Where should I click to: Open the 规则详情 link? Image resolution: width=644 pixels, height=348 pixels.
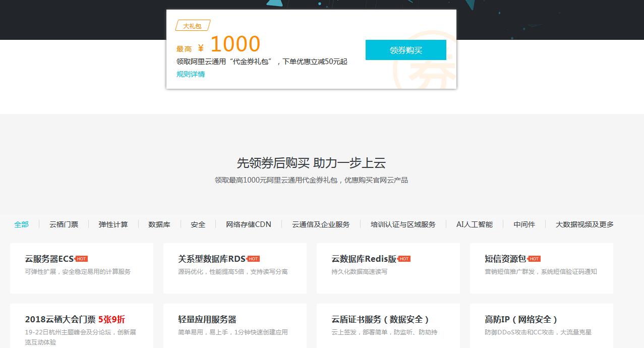(191, 74)
